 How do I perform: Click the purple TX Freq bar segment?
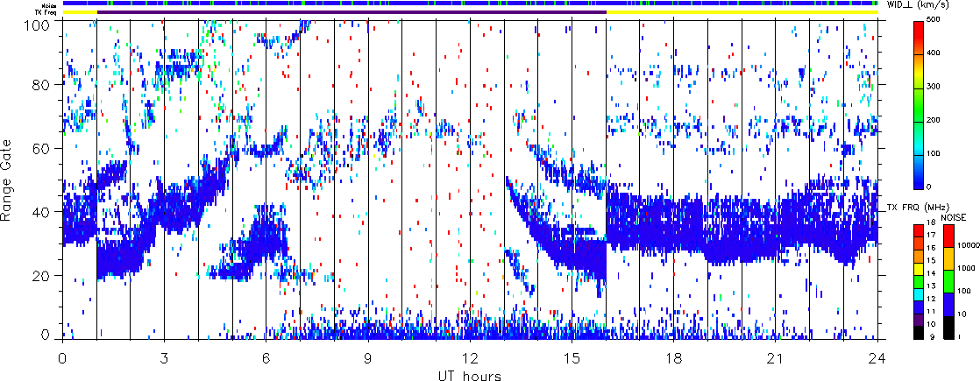pyautogui.click(x=352, y=12)
